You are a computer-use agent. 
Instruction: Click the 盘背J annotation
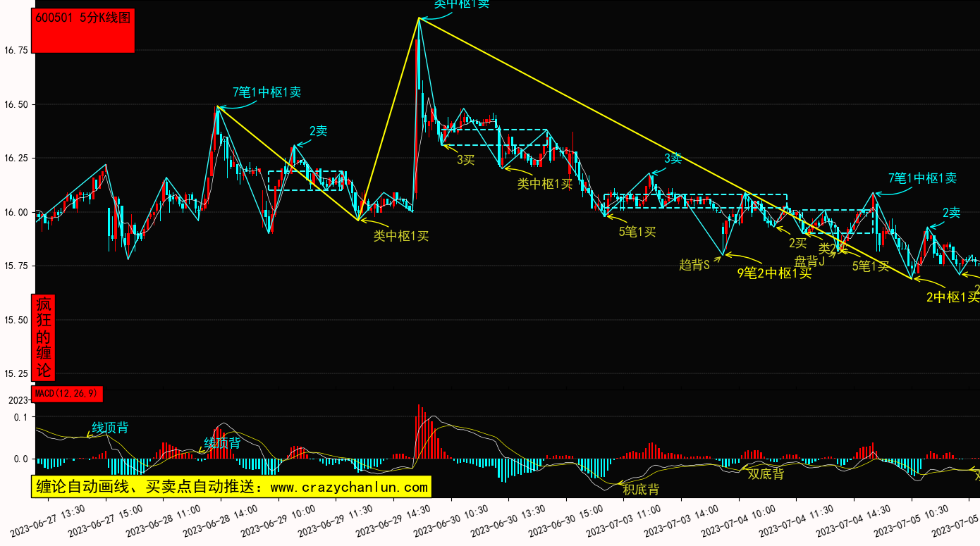click(809, 261)
